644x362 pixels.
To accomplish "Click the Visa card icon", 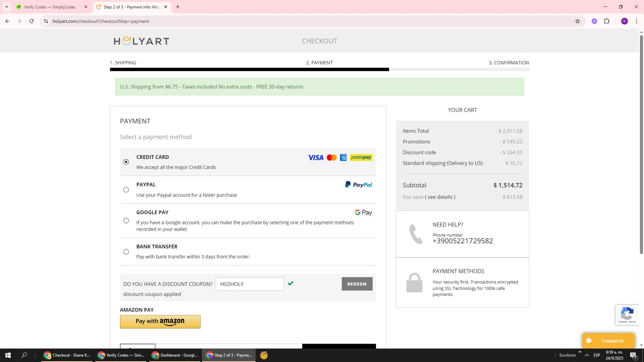I will point(316,157).
